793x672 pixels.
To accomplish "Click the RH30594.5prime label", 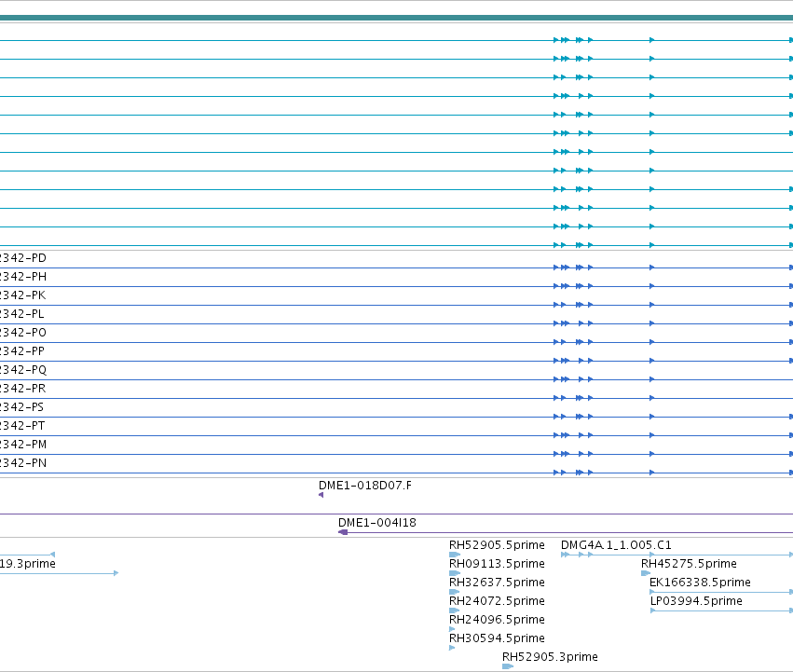I will coord(498,638).
